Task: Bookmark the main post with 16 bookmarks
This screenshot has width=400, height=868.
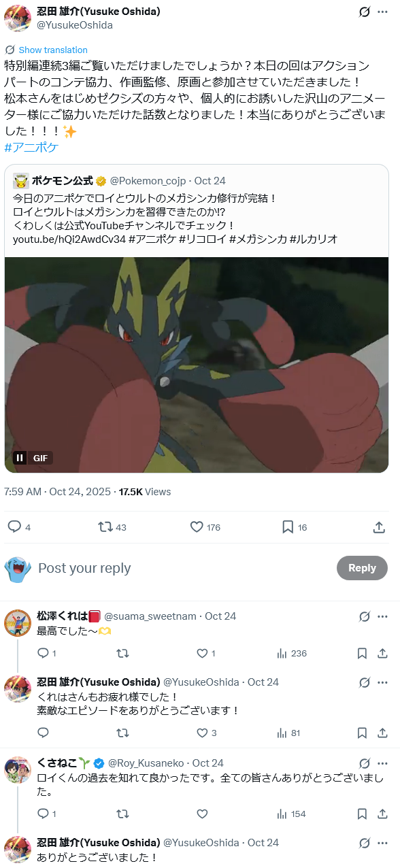Action: tap(288, 527)
